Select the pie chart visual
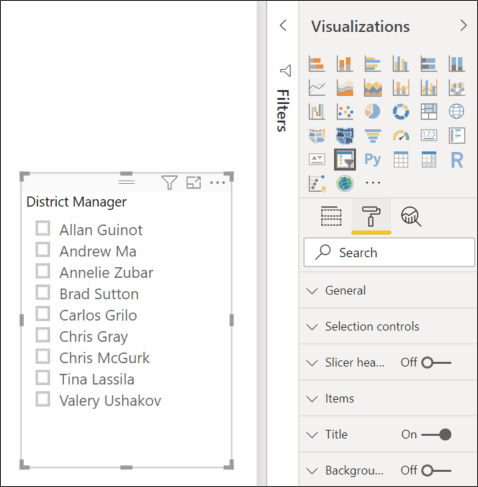 [x=373, y=111]
